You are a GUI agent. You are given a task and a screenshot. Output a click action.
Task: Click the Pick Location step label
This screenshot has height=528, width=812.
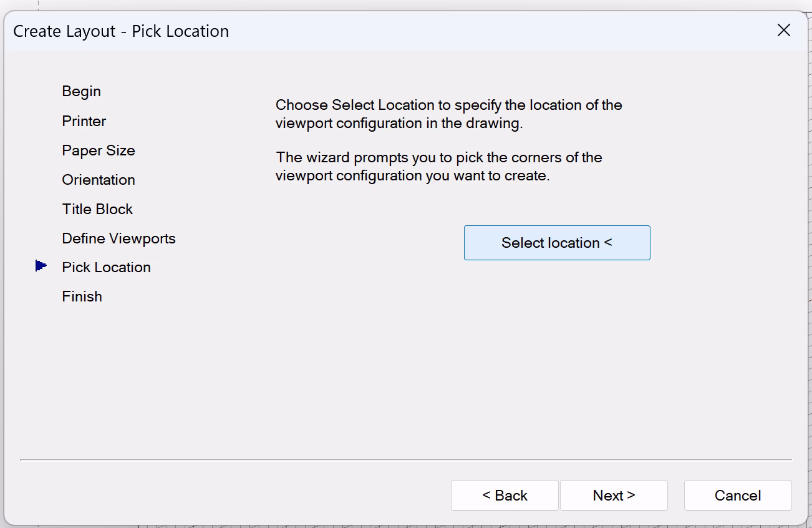click(107, 267)
